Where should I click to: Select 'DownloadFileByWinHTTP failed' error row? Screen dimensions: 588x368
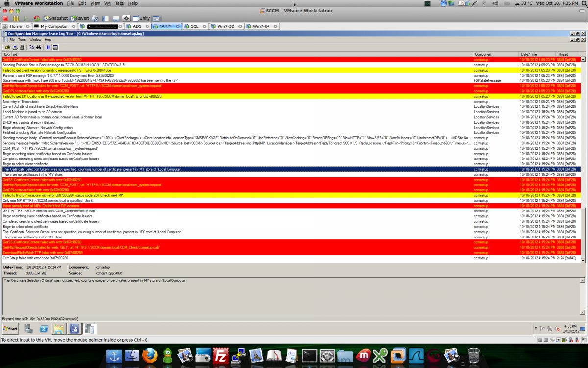pos(291,253)
